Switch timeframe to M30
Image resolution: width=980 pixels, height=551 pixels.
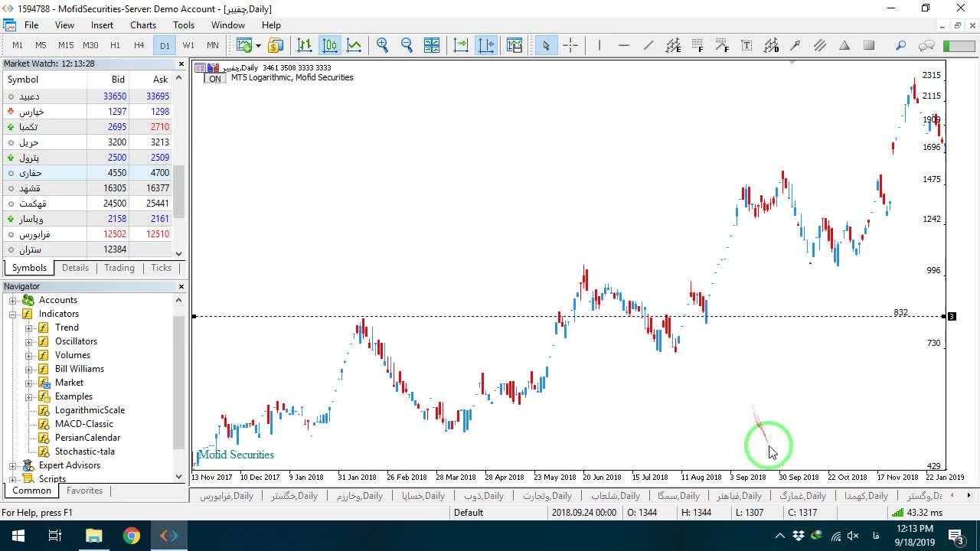point(90,45)
